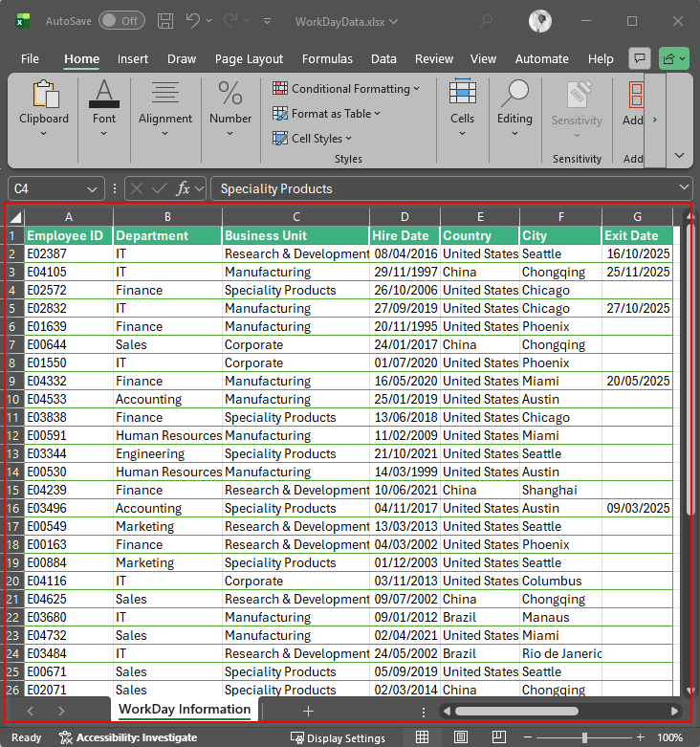700x747 pixels.
Task: Click the Name Box showing C4
Action: [48, 189]
